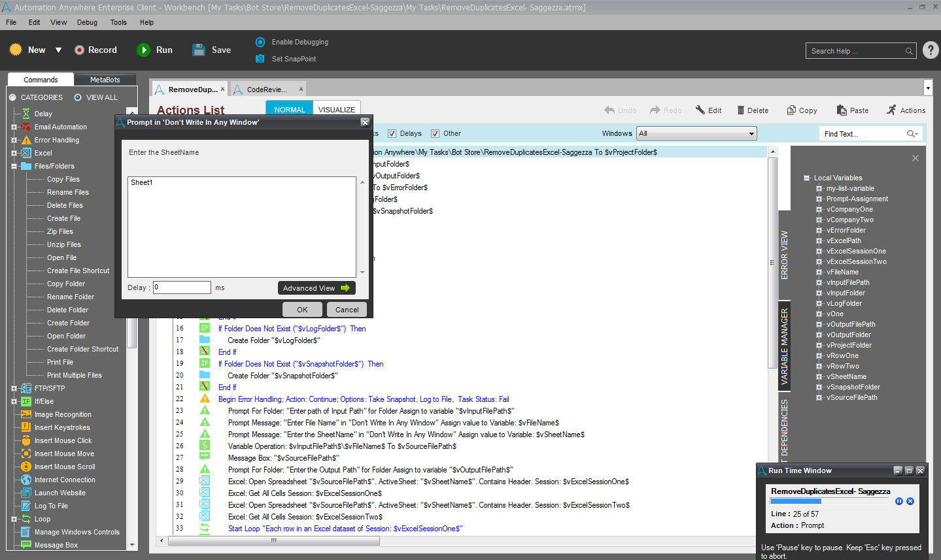Click the Delay input field in prompt
The image size is (941, 560).
click(182, 288)
